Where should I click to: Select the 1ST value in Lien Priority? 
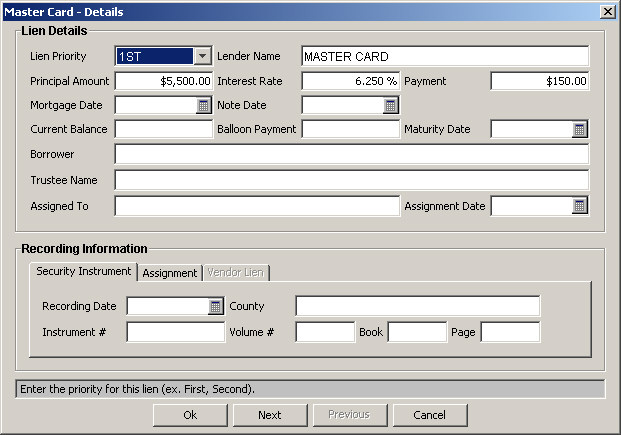point(154,56)
